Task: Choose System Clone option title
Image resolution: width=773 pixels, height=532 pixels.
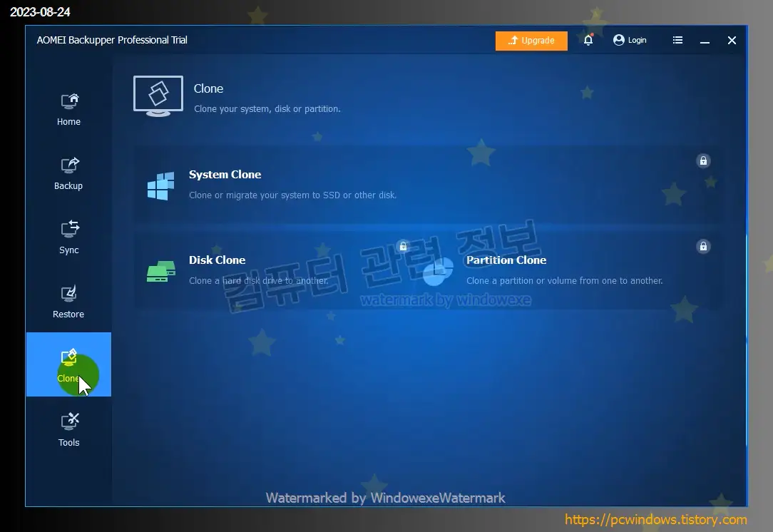Action: [225, 175]
